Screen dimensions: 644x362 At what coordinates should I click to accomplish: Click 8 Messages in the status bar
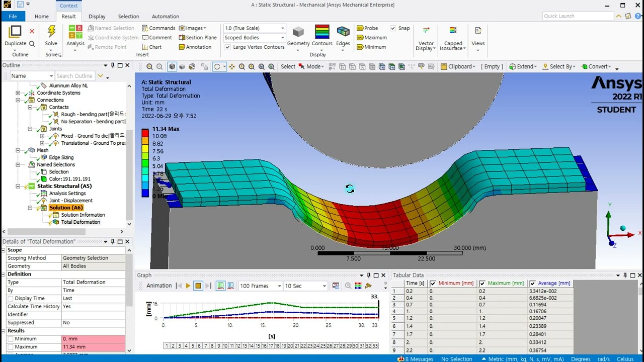pos(415,359)
